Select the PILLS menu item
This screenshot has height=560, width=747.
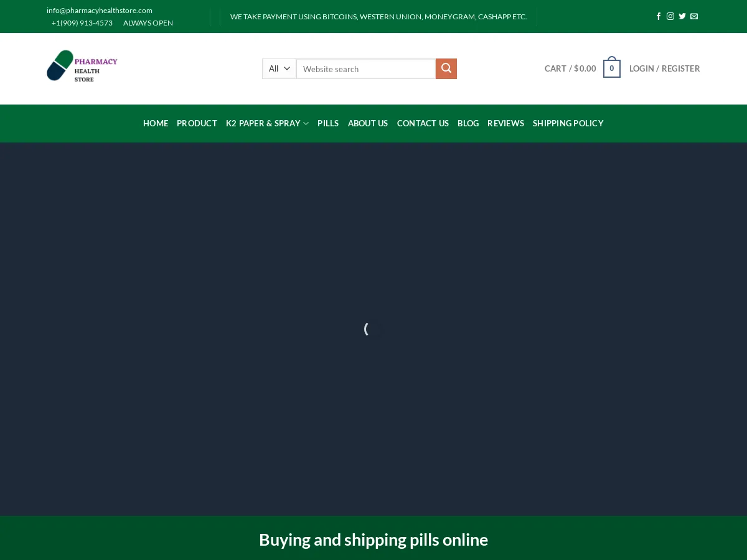point(328,123)
